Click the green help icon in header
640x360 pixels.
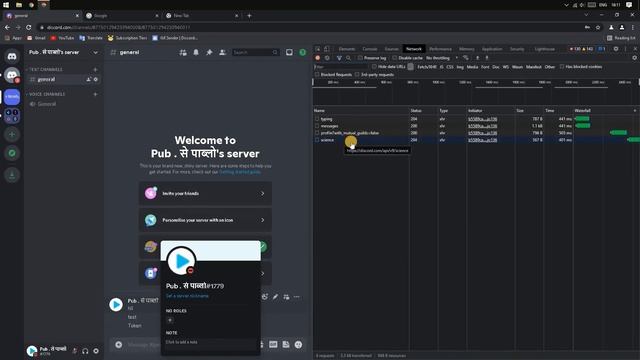coord(302,52)
